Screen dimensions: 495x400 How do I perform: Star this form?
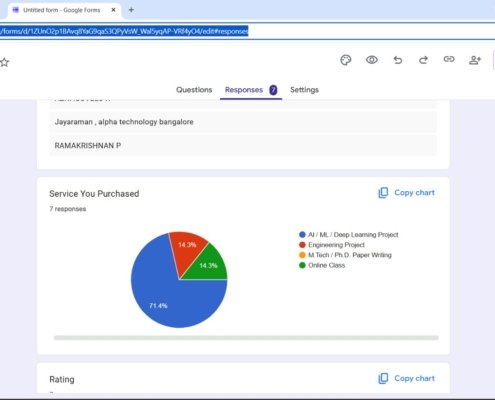click(4, 62)
